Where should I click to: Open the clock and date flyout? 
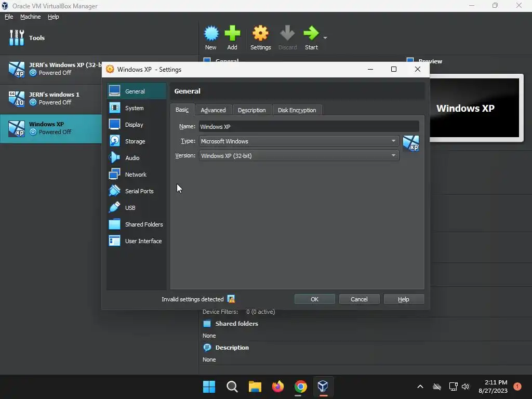click(493, 387)
